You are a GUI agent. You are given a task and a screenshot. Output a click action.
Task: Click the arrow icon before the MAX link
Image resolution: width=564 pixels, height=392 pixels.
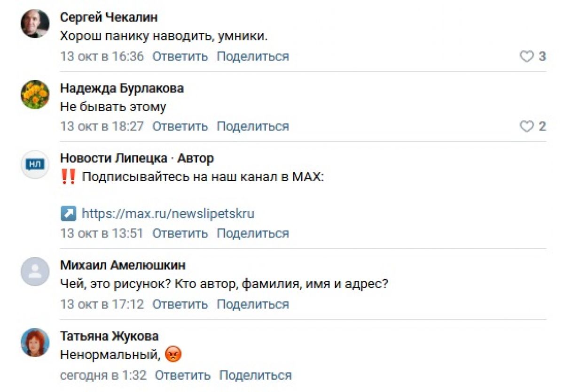pos(68,214)
